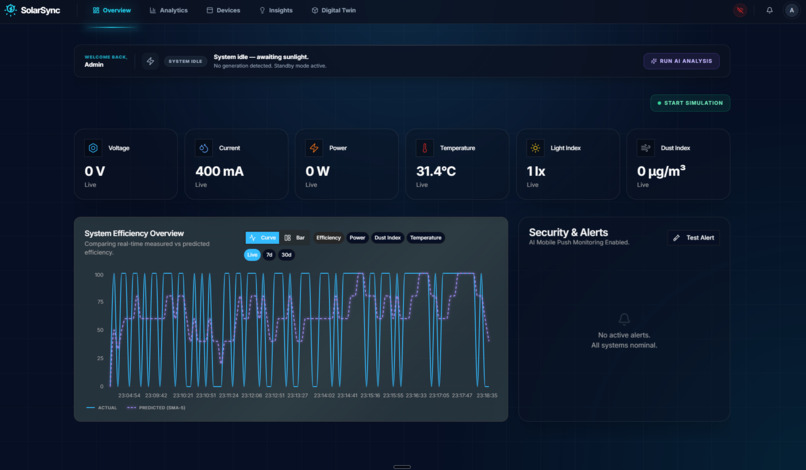Select the 0 V voltage reading
This screenshot has width=806, height=470.
95,171
